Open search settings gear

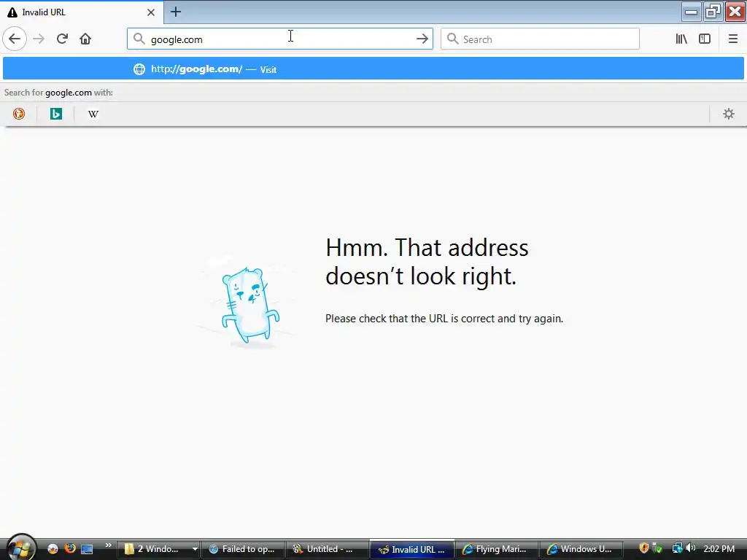click(x=729, y=114)
